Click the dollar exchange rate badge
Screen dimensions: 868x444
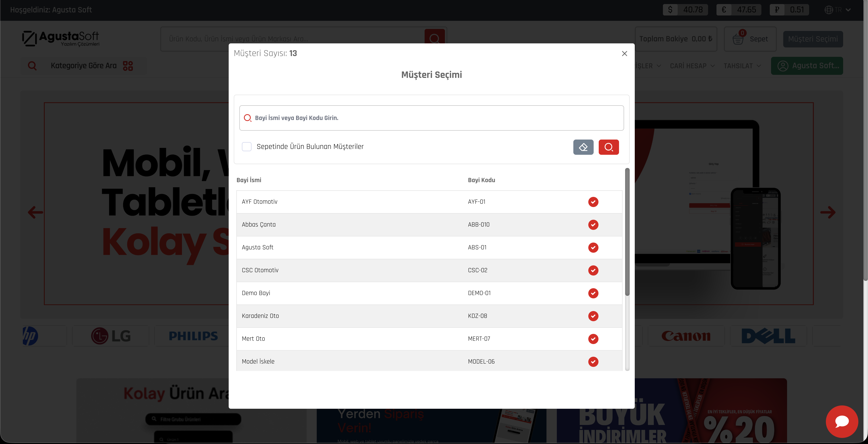(x=685, y=10)
